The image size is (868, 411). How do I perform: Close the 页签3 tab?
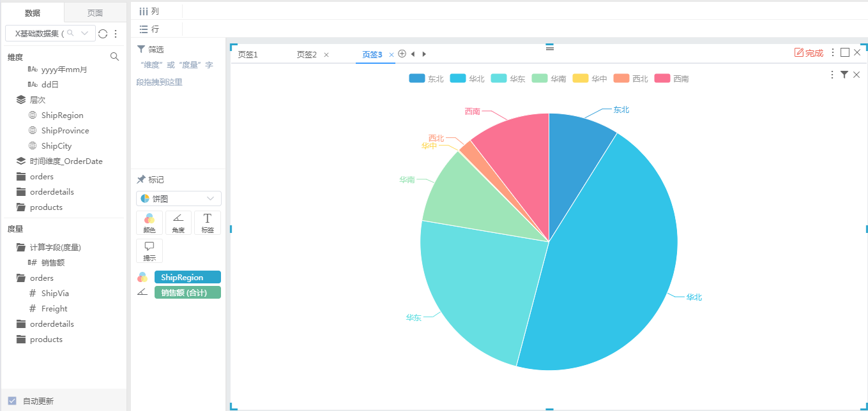coord(392,54)
